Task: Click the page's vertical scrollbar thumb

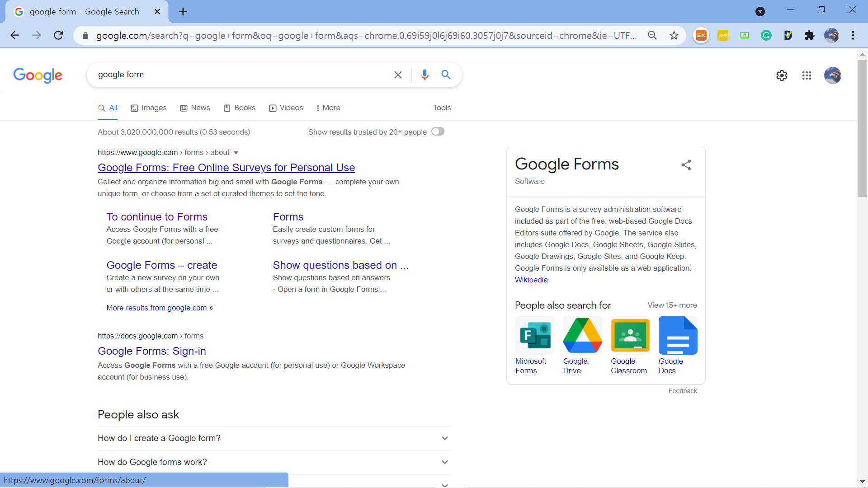Action: click(862, 127)
